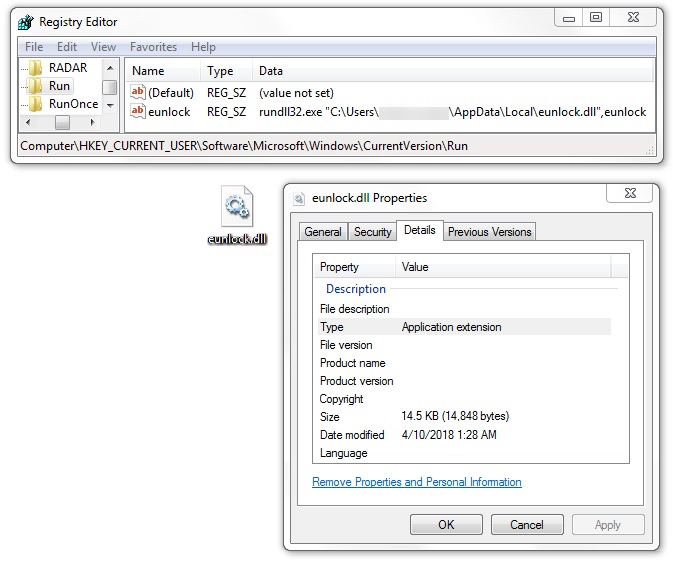Click the '14.5 KB (14,848 bytes)' value
The height and width of the screenshot is (562, 673).
click(x=455, y=416)
